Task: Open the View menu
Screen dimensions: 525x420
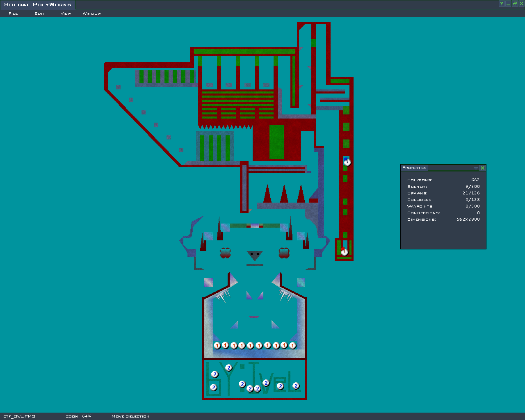Action: [x=66, y=14]
